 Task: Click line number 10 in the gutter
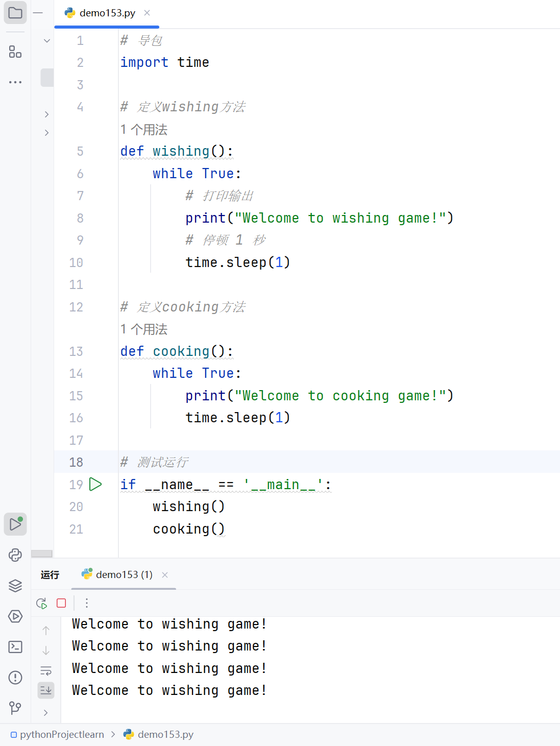coord(76,262)
